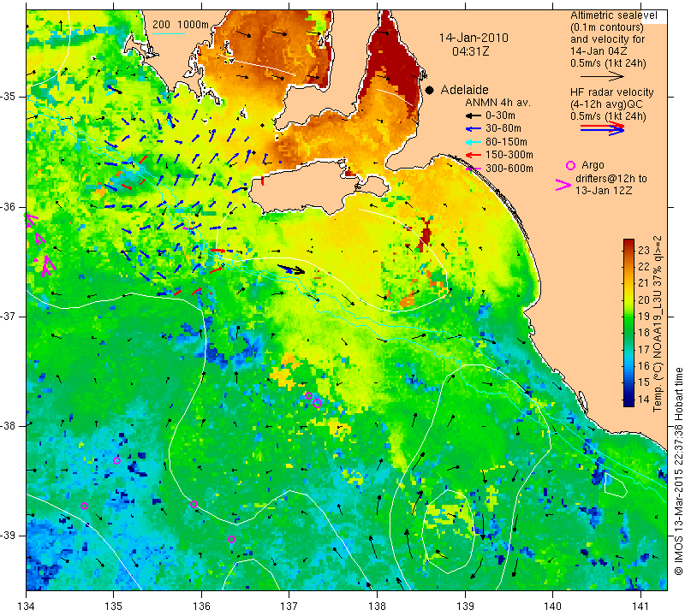Click the temperature colorbar near 20 degrees
685x616 pixels.
pyautogui.click(x=628, y=300)
